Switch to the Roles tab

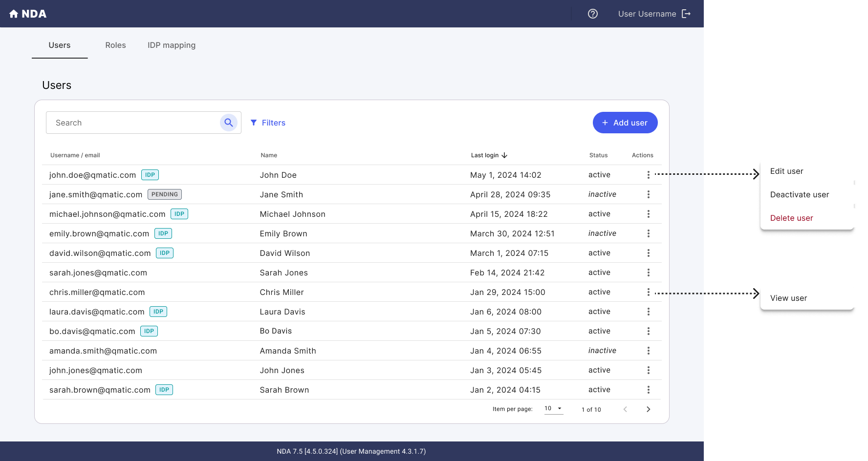pos(116,45)
